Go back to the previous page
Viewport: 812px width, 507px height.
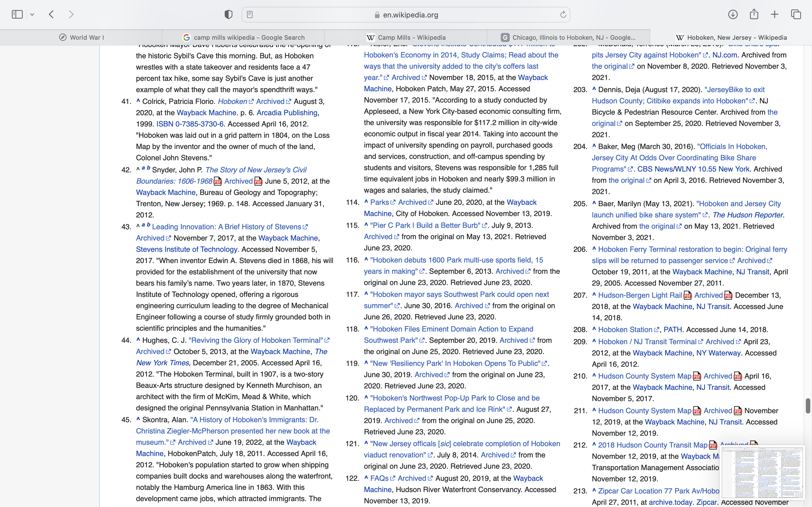(51, 14)
